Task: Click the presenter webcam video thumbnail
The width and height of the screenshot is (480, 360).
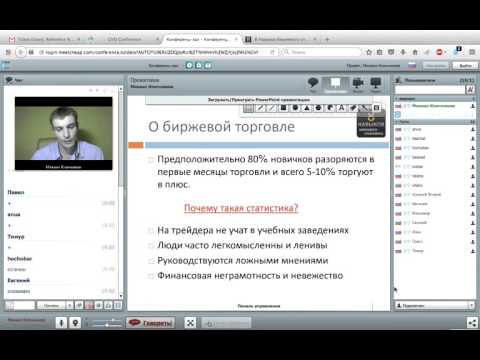Action: pyautogui.click(x=63, y=133)
